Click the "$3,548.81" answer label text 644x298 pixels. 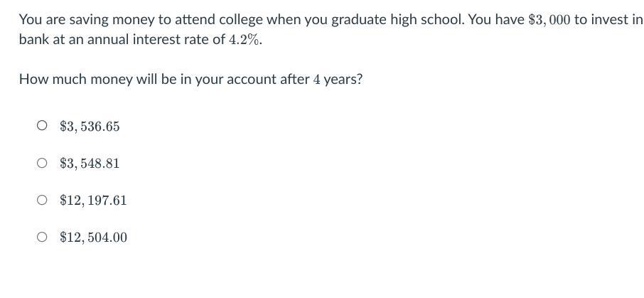[x=90, y=164]
